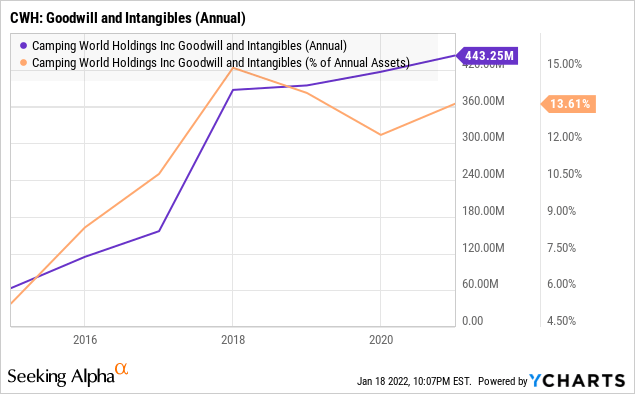Open the Powered by YCharts link
The height and width of the screenshot is (394, 635).
[552, 381]
